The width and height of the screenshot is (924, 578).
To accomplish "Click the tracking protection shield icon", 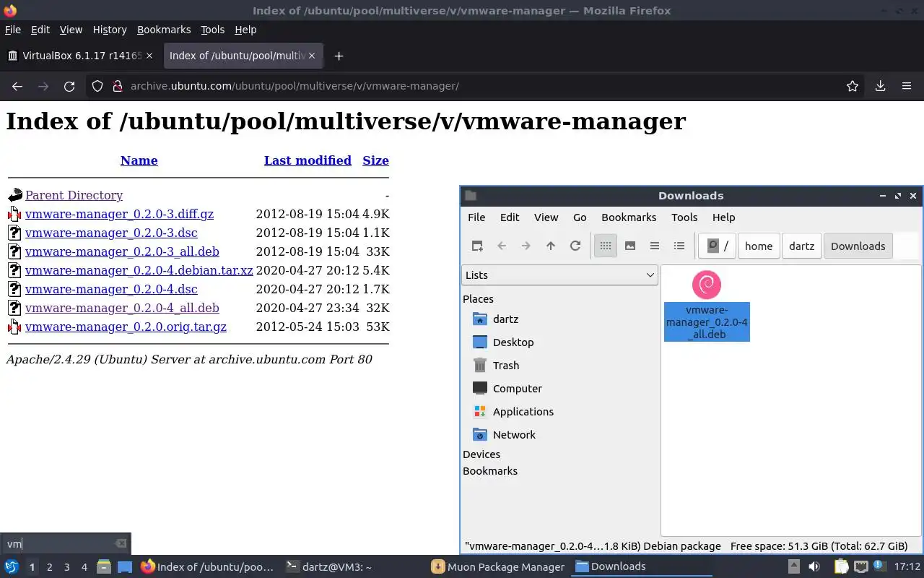I will (x=97, y=86).
